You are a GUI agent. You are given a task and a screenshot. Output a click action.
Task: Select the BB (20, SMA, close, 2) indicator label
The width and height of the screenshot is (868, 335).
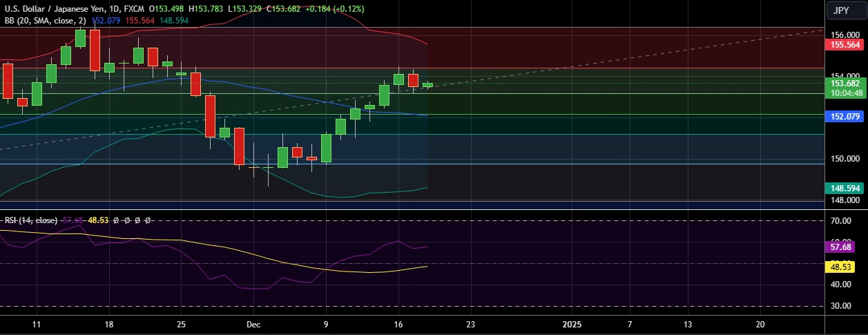(45, 21)
